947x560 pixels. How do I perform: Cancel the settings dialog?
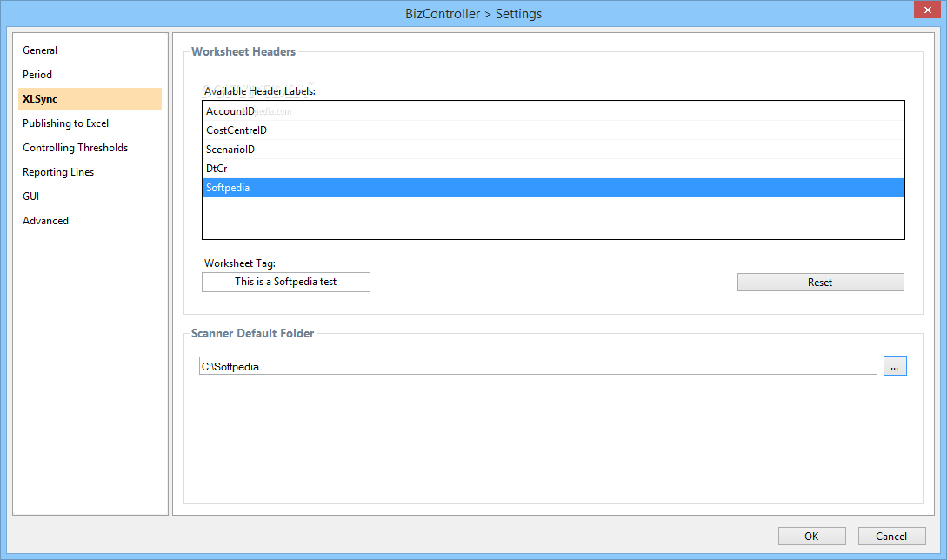pos(891,536)
